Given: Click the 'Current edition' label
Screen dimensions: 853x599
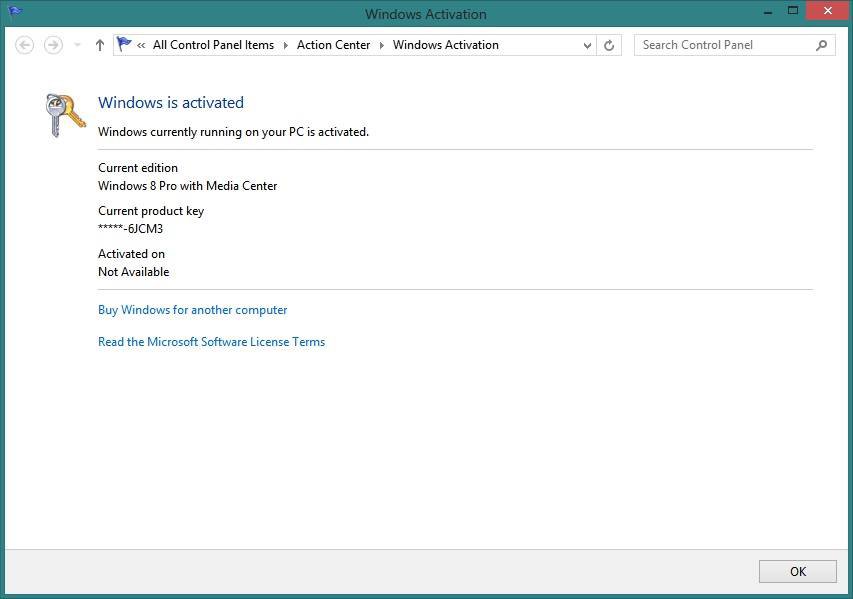Looking at the screenshot, I should [138, 168].
